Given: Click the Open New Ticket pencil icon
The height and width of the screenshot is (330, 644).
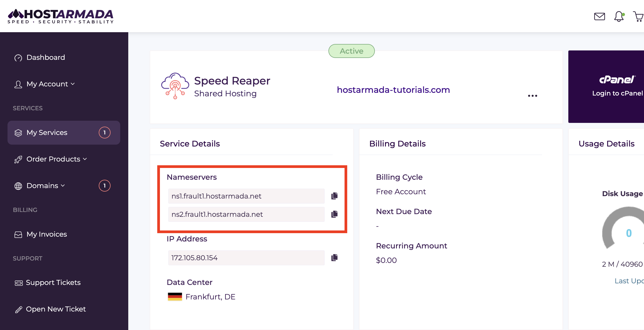Looking at the screenshot, I should (19, 309).
